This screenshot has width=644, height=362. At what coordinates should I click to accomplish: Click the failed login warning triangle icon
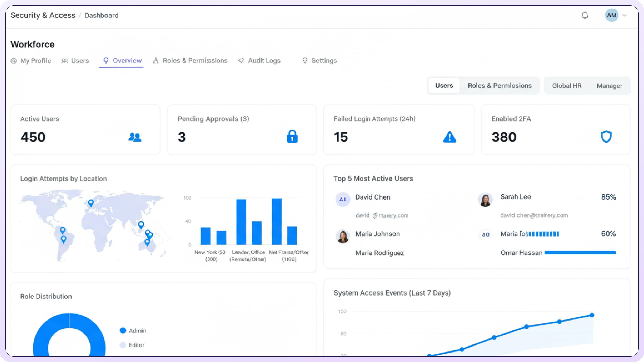click(449, 137)
